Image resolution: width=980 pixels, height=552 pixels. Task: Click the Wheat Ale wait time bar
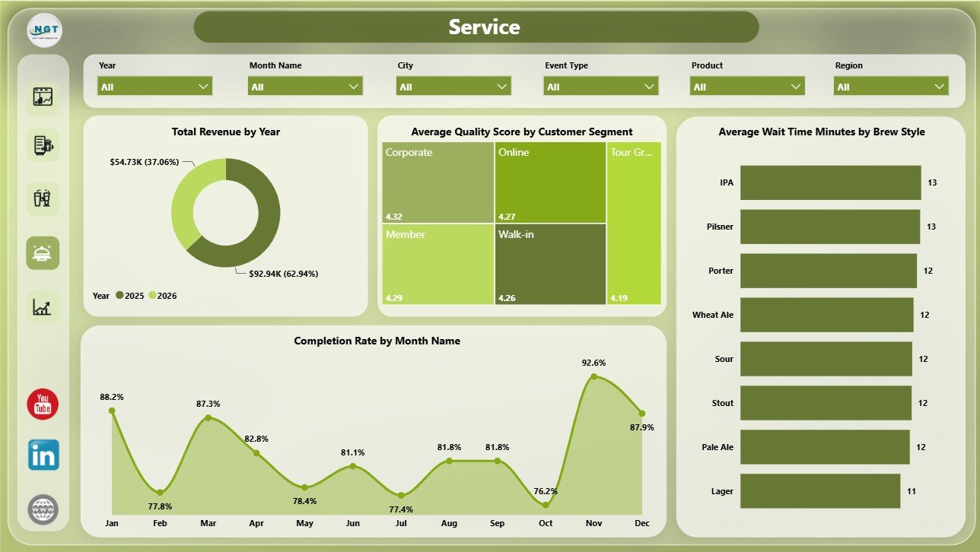coord(826,315)
